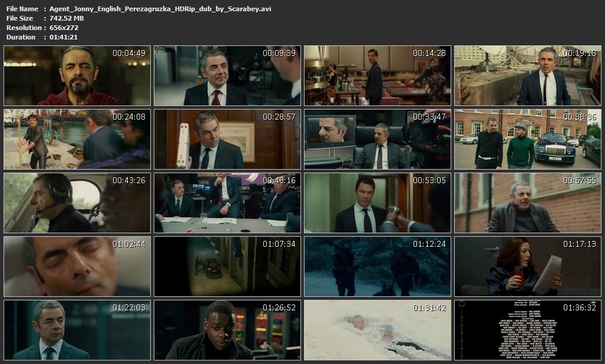The width and height of the screenshot is (605, 364).
Task: Select the helicopter headset frame at 00:43:26
Action: coord(77,203)
